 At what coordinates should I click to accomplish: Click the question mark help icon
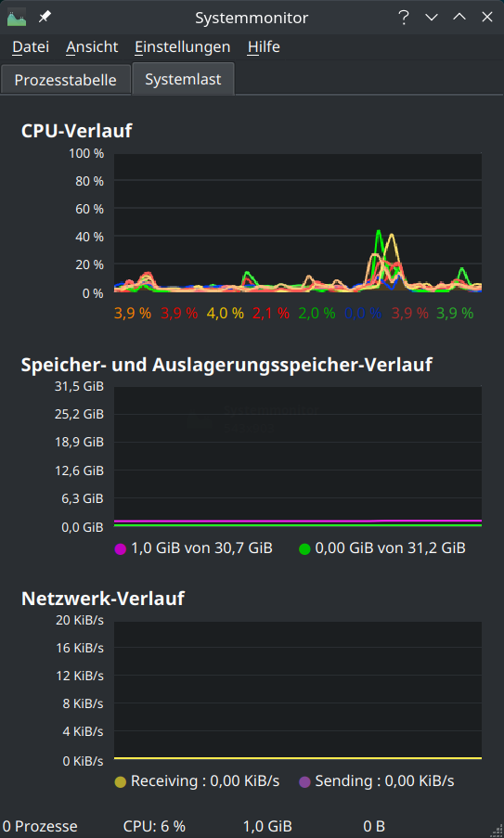click(x=404, y=17)
